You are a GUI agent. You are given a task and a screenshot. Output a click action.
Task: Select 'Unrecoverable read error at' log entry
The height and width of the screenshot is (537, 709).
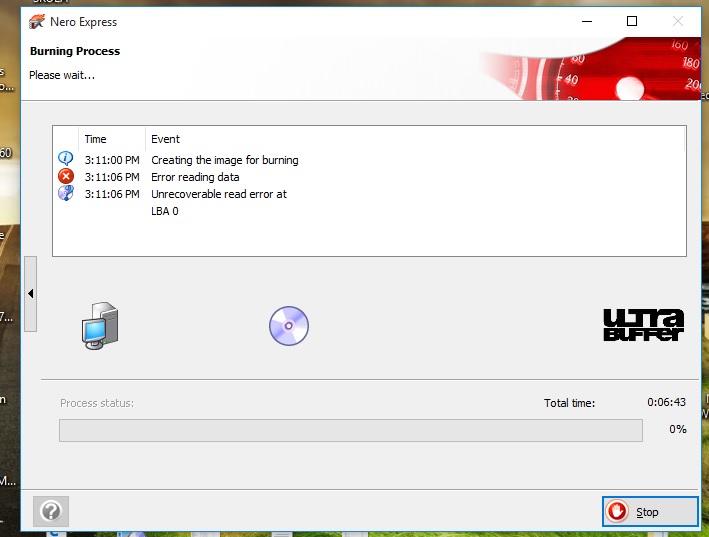click(219, 194)
